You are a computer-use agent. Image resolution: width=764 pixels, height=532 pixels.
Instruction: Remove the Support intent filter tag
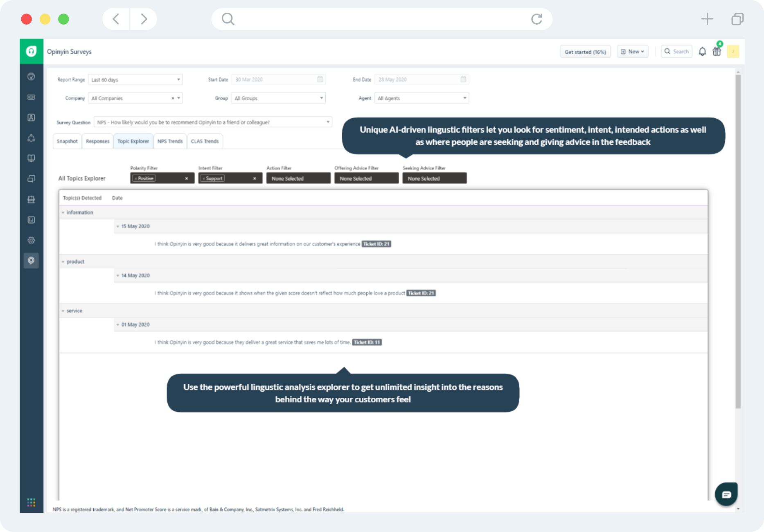pos(204,178)
